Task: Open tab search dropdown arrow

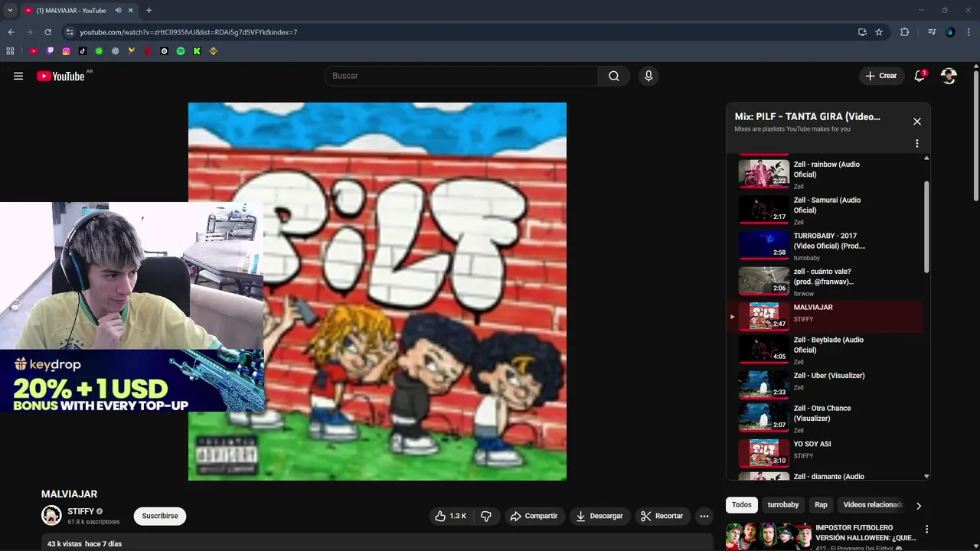Action: coord(10,11)
